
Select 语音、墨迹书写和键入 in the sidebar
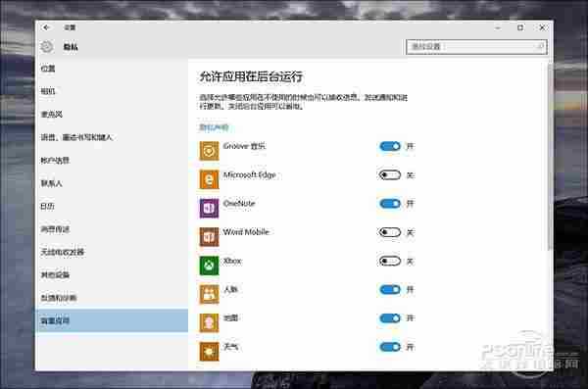coord(112,137)
